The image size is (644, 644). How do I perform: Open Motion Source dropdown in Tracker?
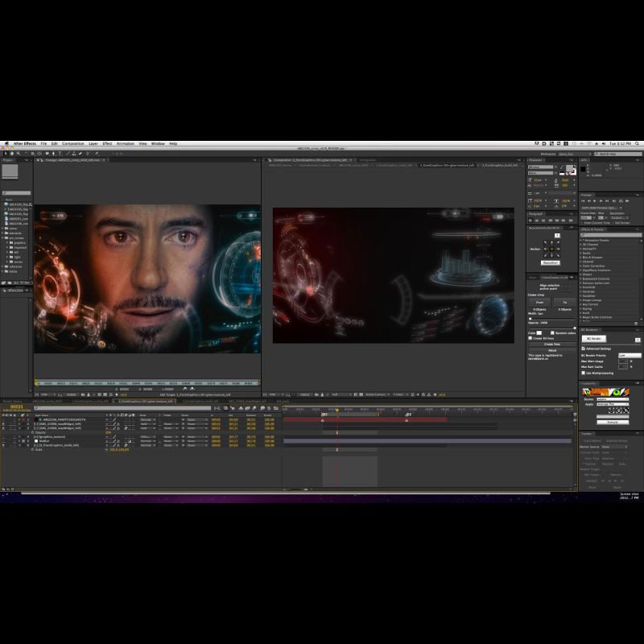pyautogui.click(x=614, y=447)
